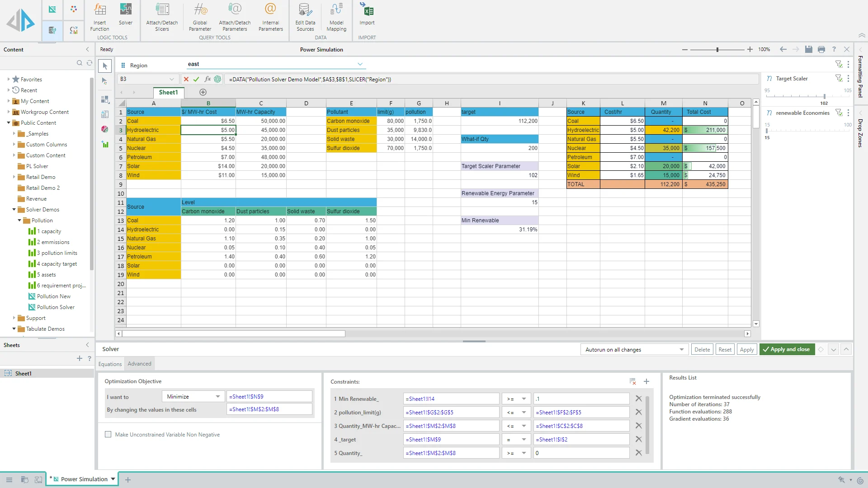Open the Region slicer dropdown
Image resolution: width=868 pixels, height=488 pixels.
tap(360, 64)
